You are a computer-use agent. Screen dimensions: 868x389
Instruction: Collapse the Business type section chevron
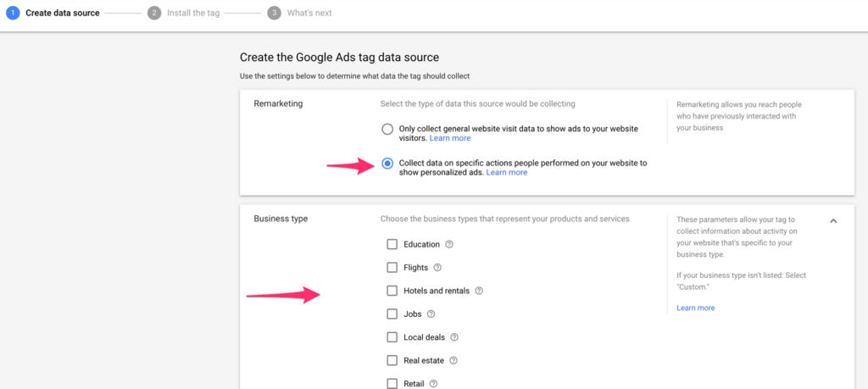click(x=833, y=220)
